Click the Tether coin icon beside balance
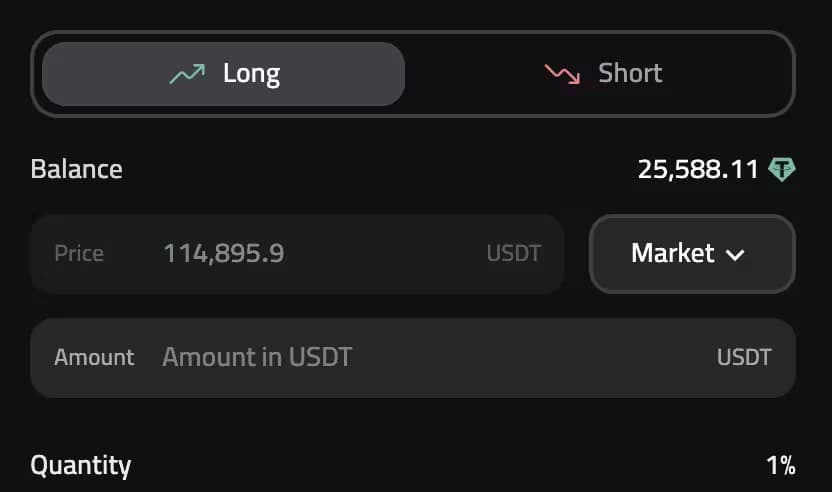 point(781,169)
